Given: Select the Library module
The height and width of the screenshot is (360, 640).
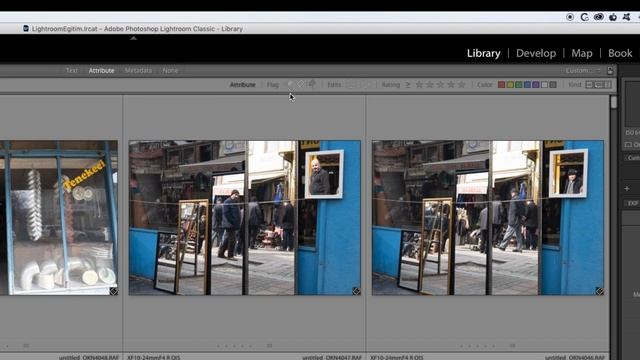Looking at the screenshot, I should click(483, 53).
